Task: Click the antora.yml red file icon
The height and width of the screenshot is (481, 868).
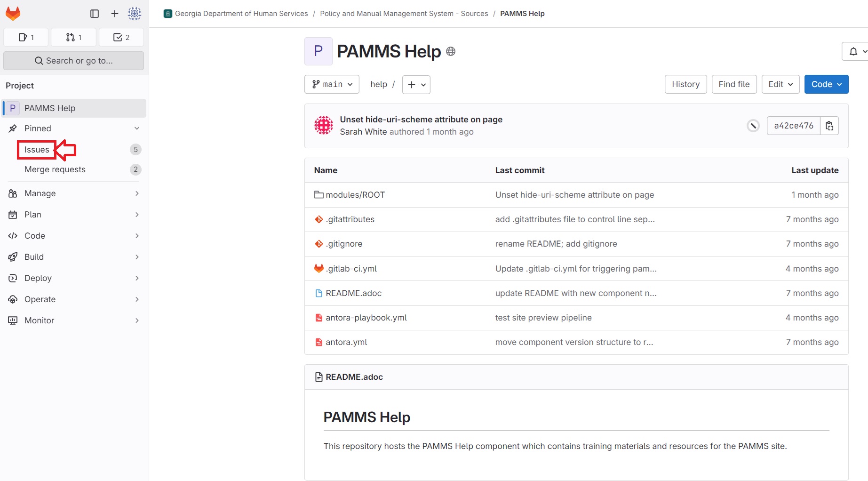Action: coord(319,342)
